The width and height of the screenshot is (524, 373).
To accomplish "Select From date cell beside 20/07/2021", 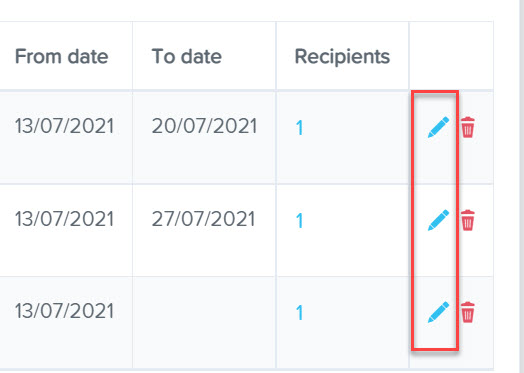I will [66, 137].
